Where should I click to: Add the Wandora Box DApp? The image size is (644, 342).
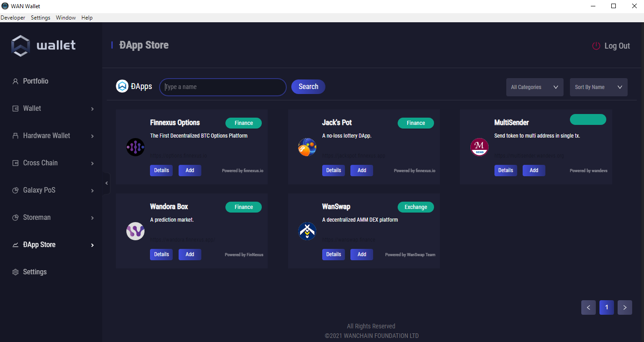190,254
